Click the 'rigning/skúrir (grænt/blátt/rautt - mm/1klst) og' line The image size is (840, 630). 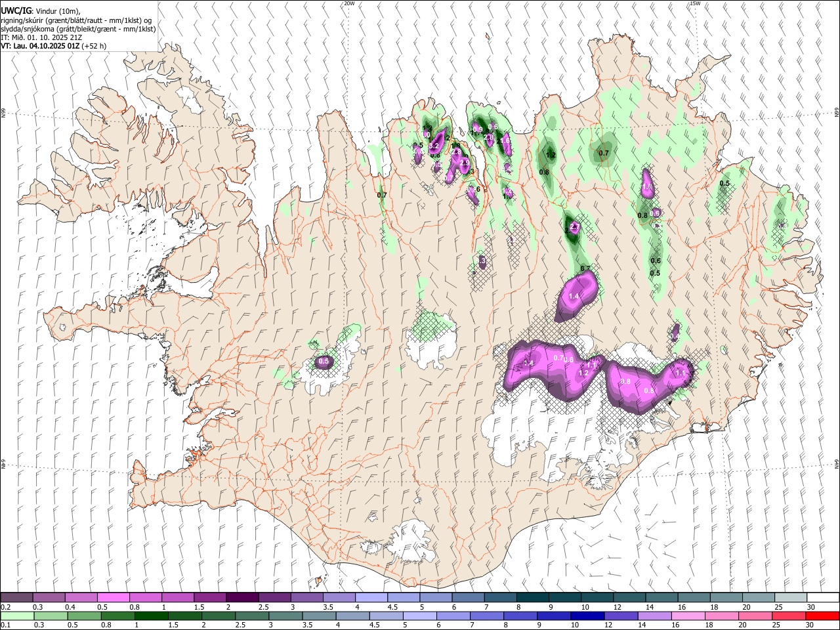point(76,20)
